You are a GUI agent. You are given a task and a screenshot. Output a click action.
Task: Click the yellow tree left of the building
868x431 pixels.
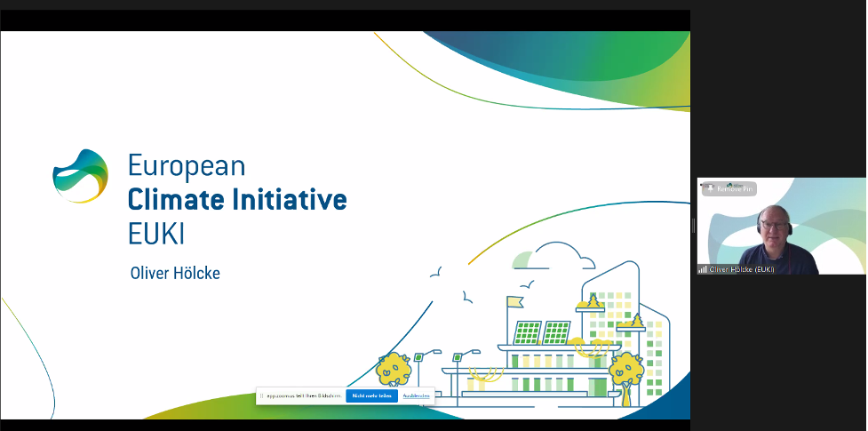(x=393, y=367)
